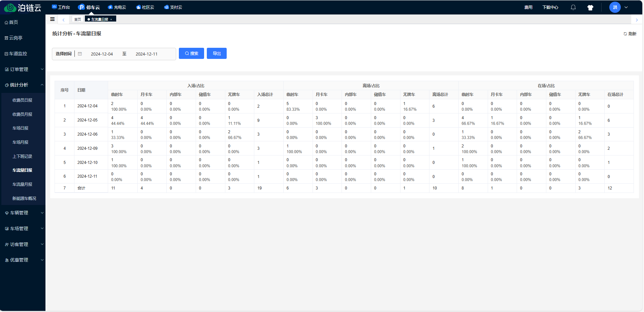Image resolution: width=644 pixels, height=312 pixels.
Task: Click date cell 2024-12-09
Action: 88,148
